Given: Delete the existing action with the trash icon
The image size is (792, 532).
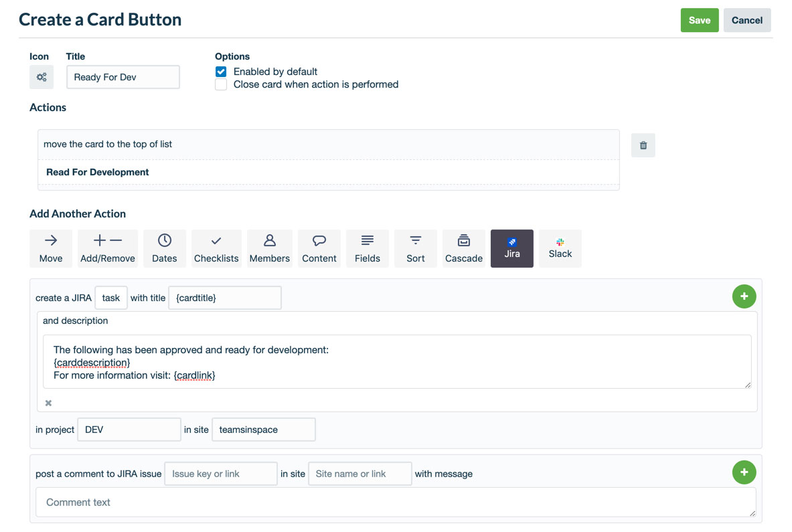Looking at the screenshot, I should 643,145.
